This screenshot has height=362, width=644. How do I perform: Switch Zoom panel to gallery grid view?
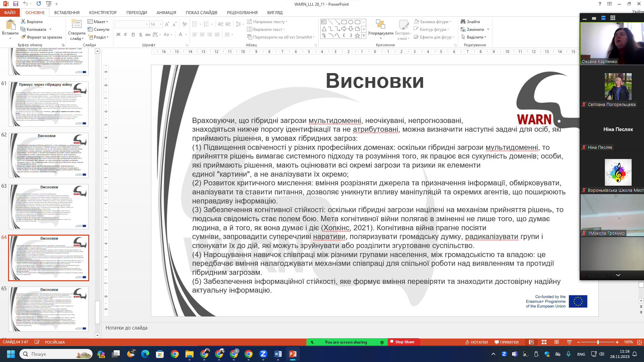(613, 18)
